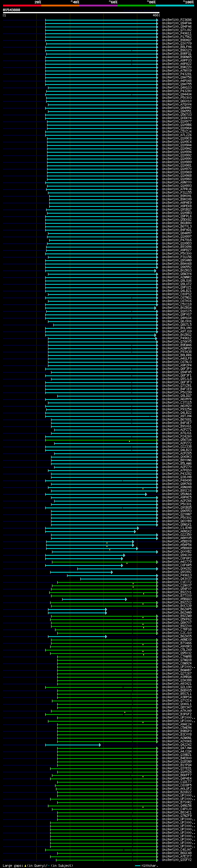197x868 pixels.
Task: Select UniRef100_A7NVX9 label
Action: click(x=177, y=71)
